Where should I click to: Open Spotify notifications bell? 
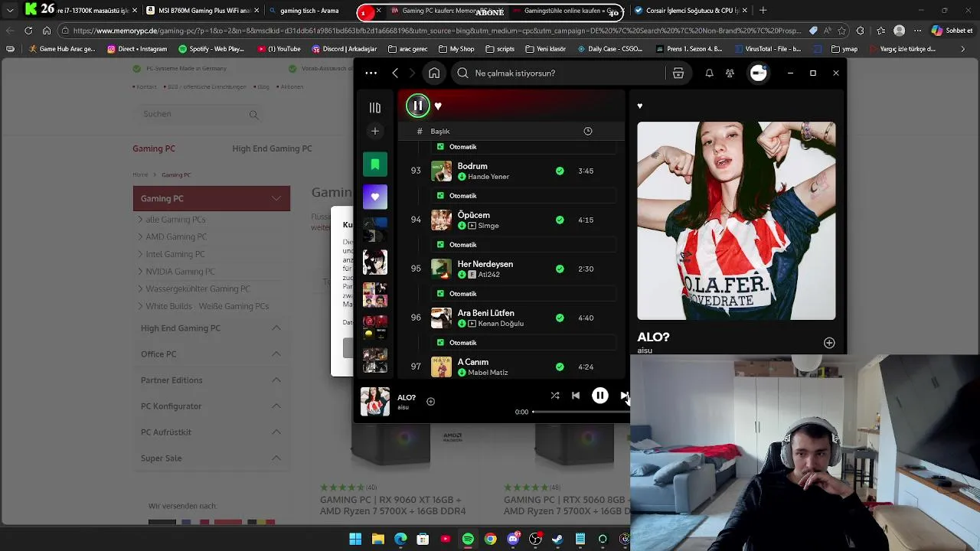click(709, 73)
